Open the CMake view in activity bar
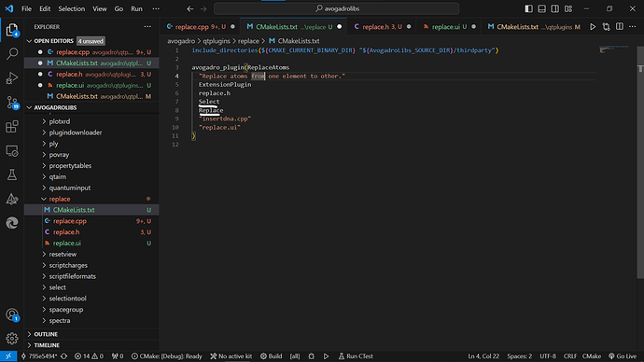Screen dimensions: 644x362 pos(12,199)
